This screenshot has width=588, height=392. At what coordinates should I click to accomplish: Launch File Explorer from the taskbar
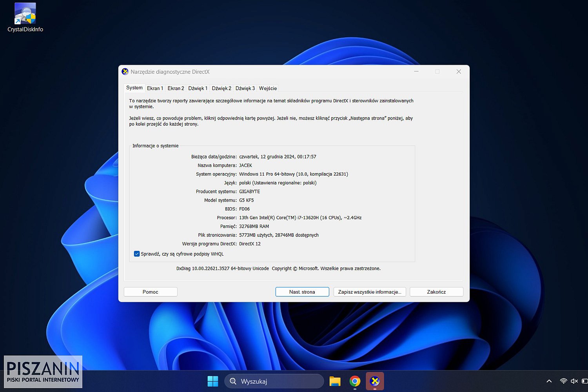pyautogui.click(x=335, y=381)
